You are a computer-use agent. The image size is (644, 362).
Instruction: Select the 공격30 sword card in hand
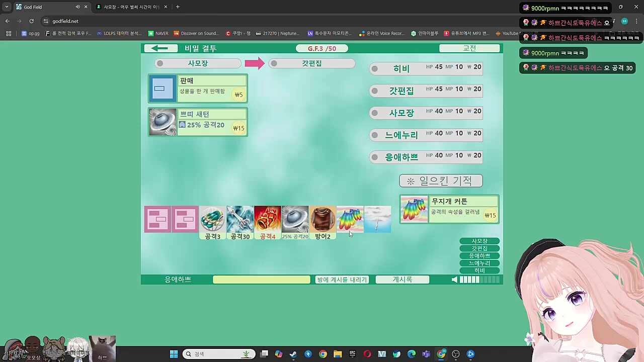(x=240, y=223)
